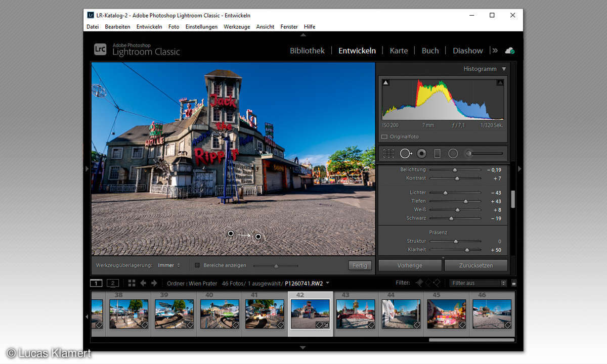Viewport: 607px width, 364px height.
Task: Click the first filter flag icon
Action: click(419, 283)
